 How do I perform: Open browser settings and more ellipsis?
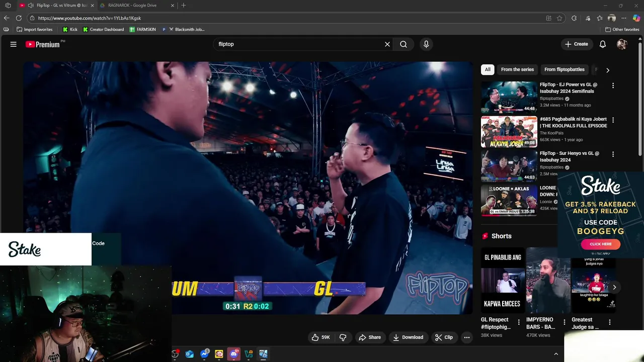[624, 18]
